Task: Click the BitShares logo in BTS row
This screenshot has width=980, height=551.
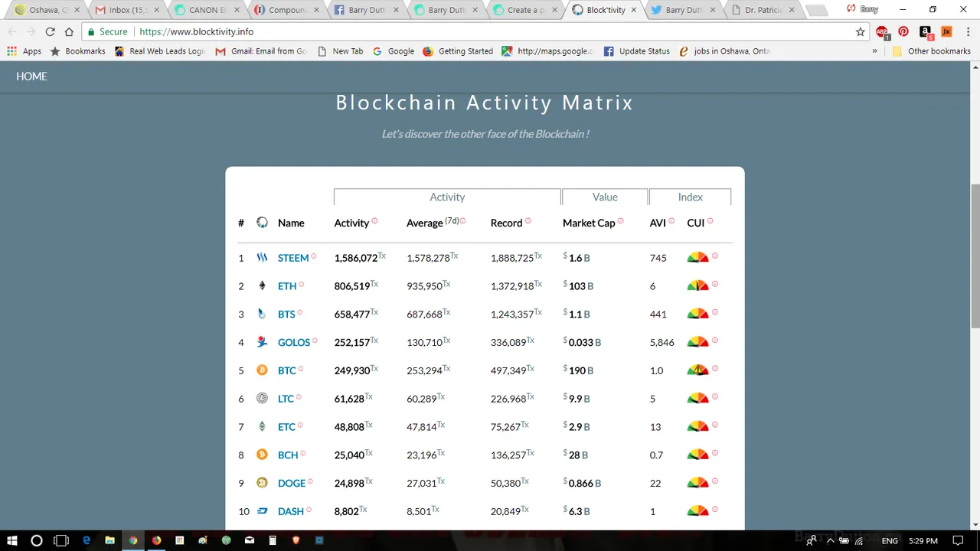Action: coord(262,314)
